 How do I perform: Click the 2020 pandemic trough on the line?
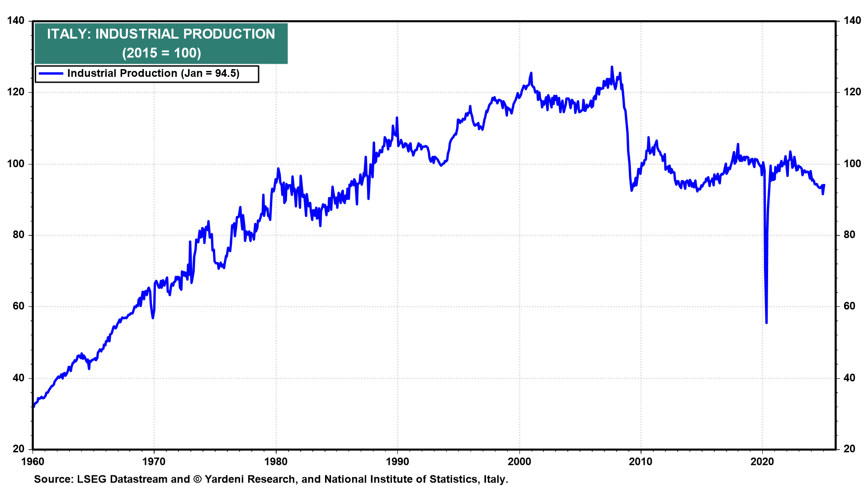point(766,322)
